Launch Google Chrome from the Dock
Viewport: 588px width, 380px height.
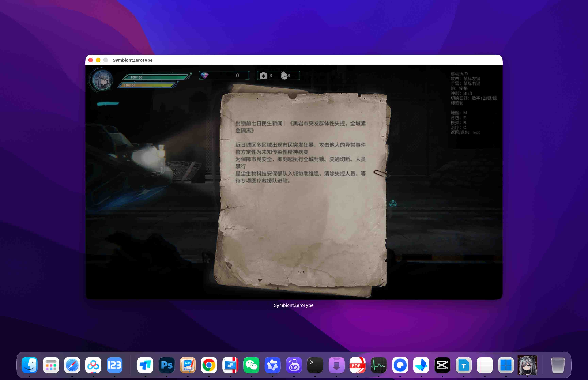(x=209, y=365)
